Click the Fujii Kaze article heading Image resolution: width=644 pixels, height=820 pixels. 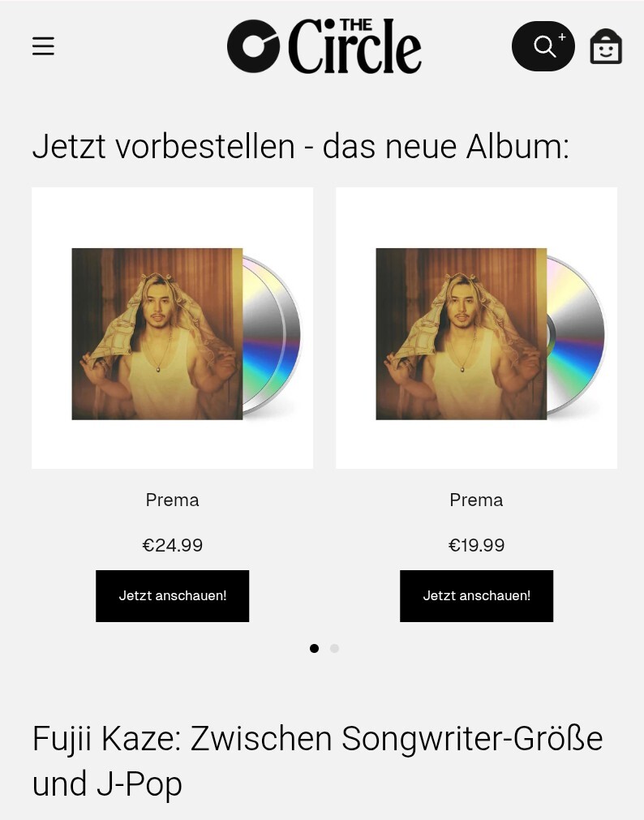click(318, 761)
